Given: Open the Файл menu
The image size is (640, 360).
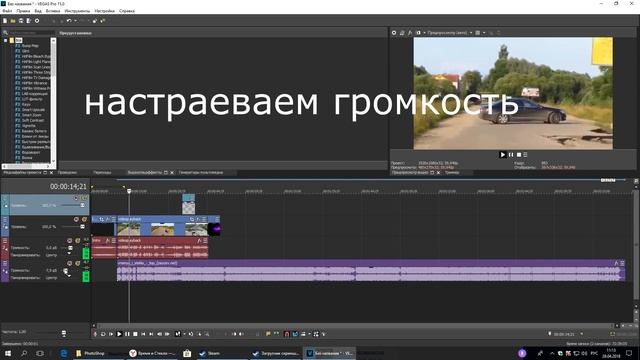Looking at the screenshot, I should point(7,11).
